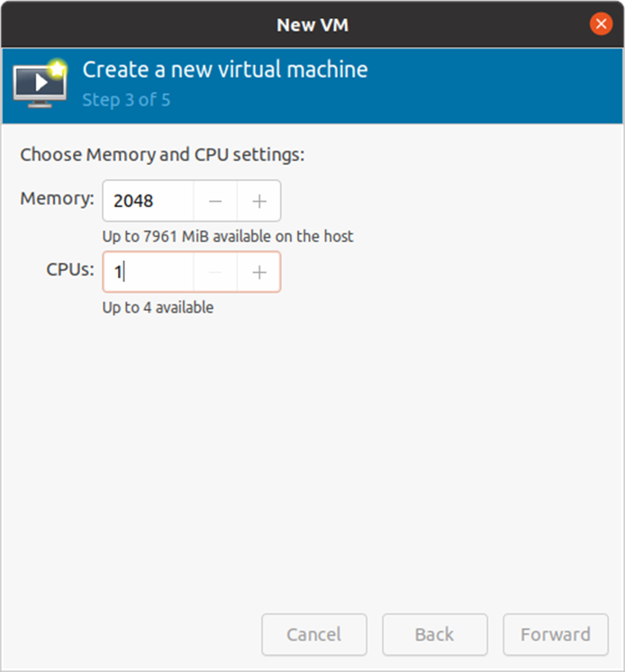Focus the CPUs number input field
Image resolution: width=625 pixels, height=672 pixels.
[149, 272]
